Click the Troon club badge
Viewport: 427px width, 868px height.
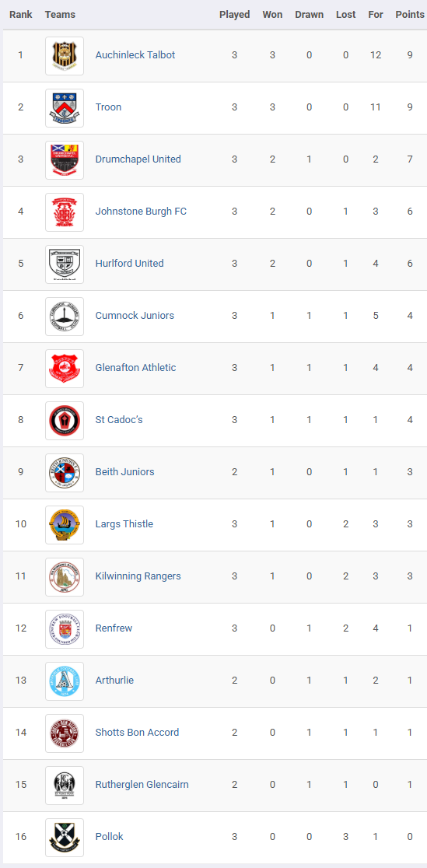(x=65, y=108)
